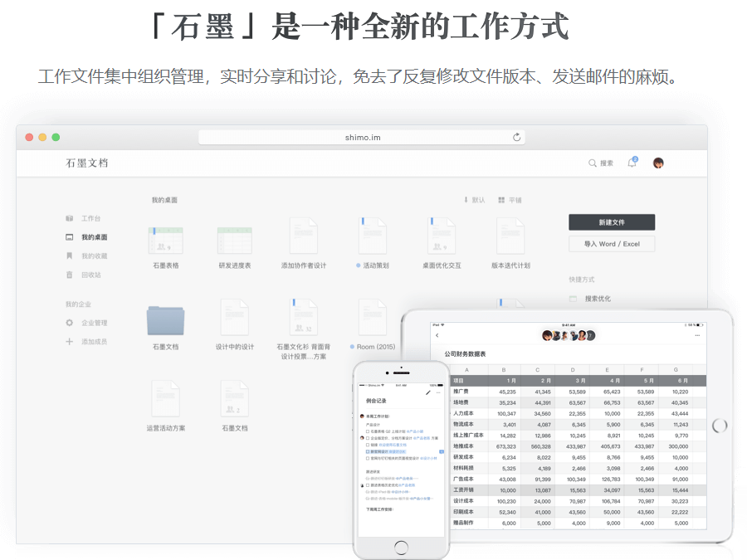Click the 673,323 cell in the 地推成本 row

505,446
